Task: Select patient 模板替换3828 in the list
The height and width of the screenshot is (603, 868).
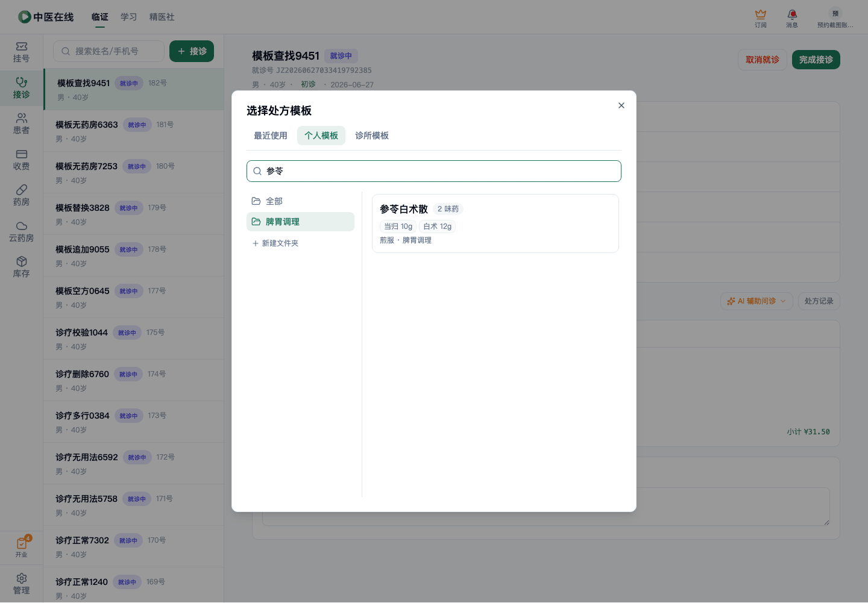Action: coord(133,214)
